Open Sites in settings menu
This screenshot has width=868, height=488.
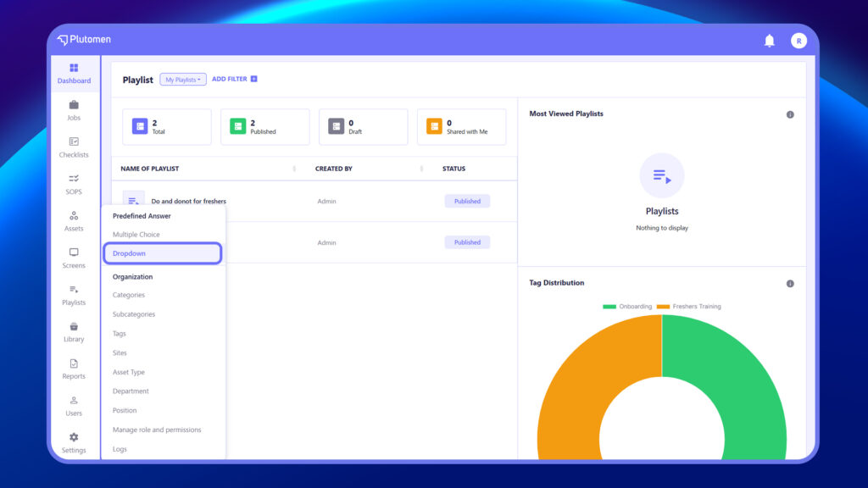120,353
